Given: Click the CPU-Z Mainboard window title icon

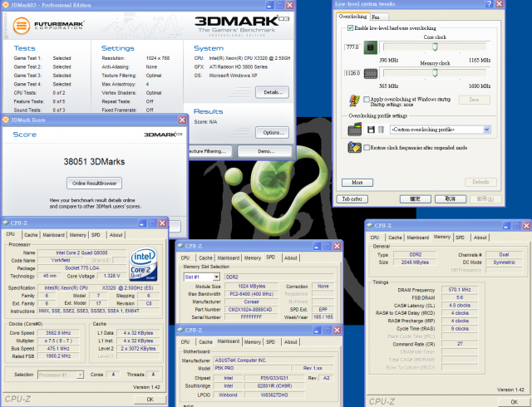Looking at the screenshot, I should tap(180, 330).
